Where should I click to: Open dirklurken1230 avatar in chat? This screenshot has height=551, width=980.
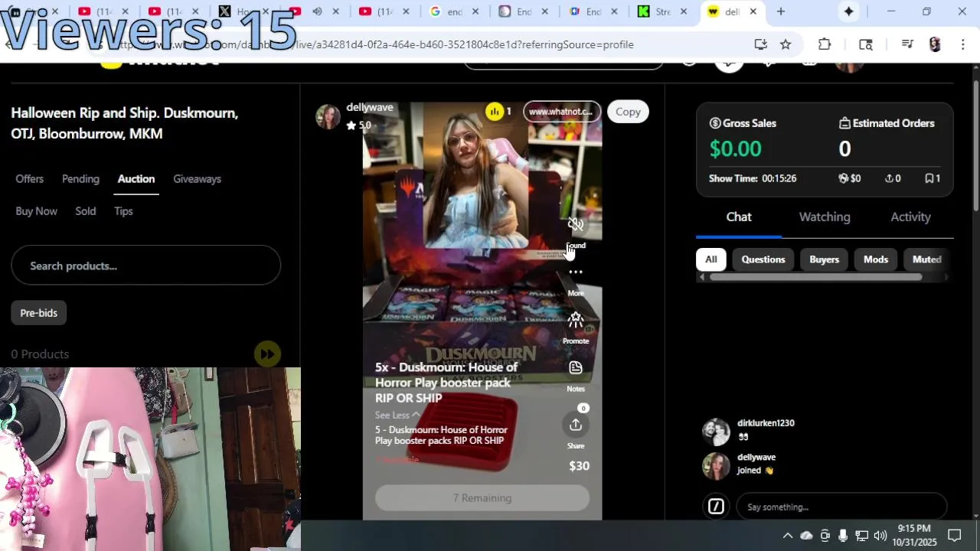pyautogui.click(x=716, y=432)
